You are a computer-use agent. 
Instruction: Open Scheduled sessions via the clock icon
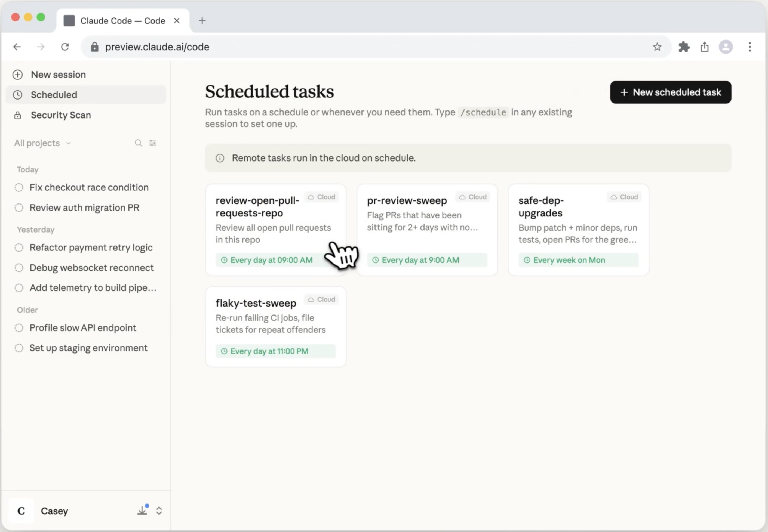(x=18, y=95)
